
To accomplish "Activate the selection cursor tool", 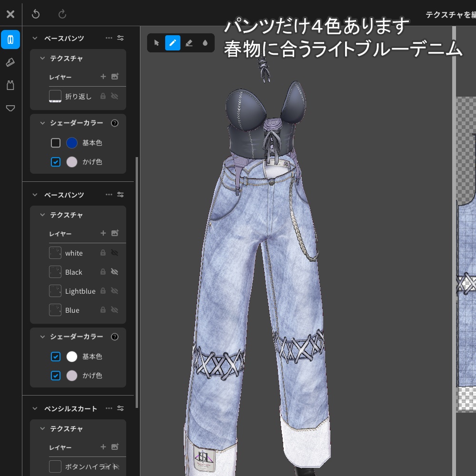I will [x=156, y=42].
